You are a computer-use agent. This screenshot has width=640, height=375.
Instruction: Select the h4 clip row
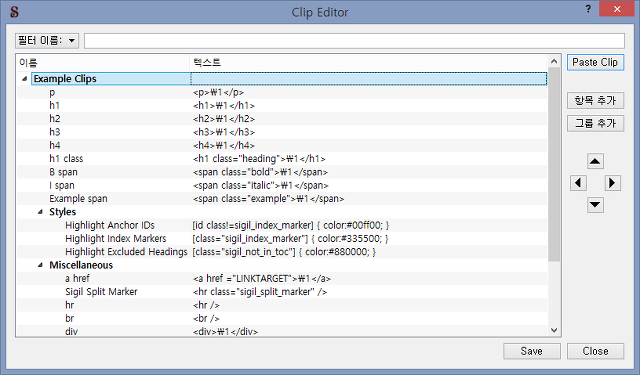[x=282, y=145]
